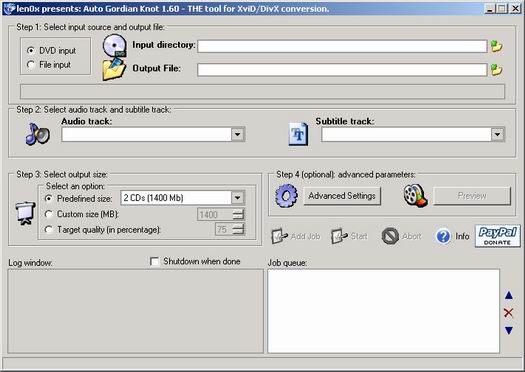Click the Abort prohibition icon

click(x=390, y=236)
